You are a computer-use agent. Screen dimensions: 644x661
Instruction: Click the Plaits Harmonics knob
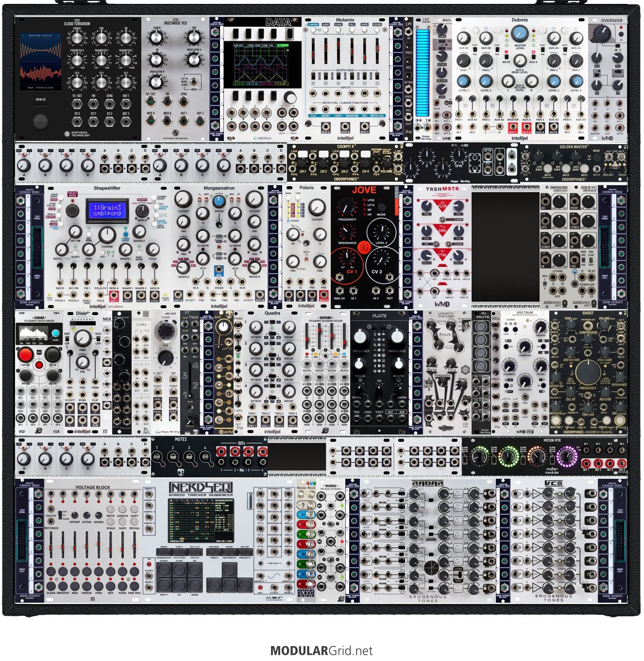[x=397, y=336]
